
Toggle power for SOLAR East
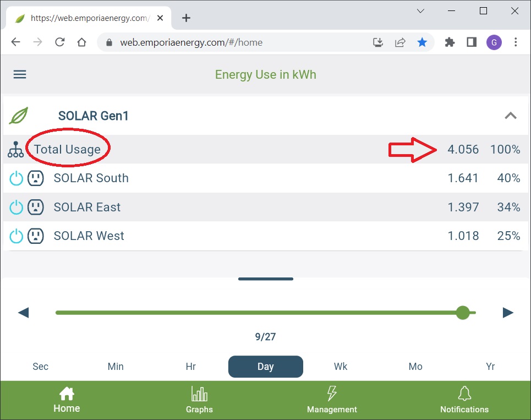17,208
